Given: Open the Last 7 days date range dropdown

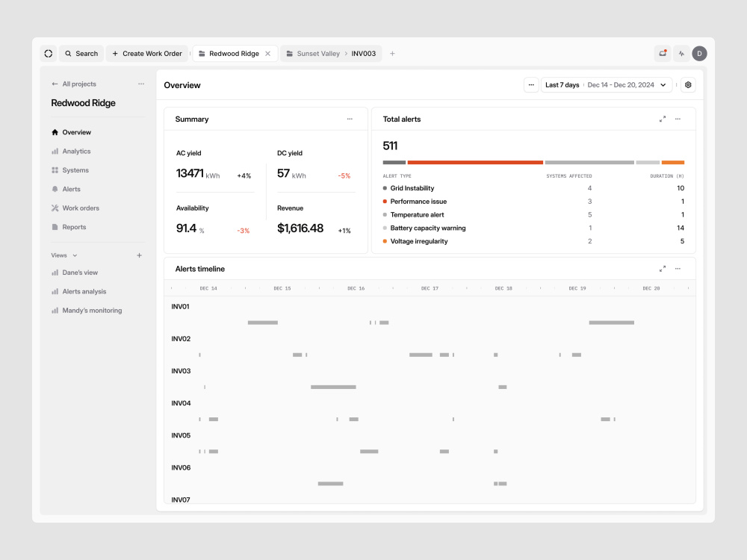Looking at the screenshot, I should (607, 85).
